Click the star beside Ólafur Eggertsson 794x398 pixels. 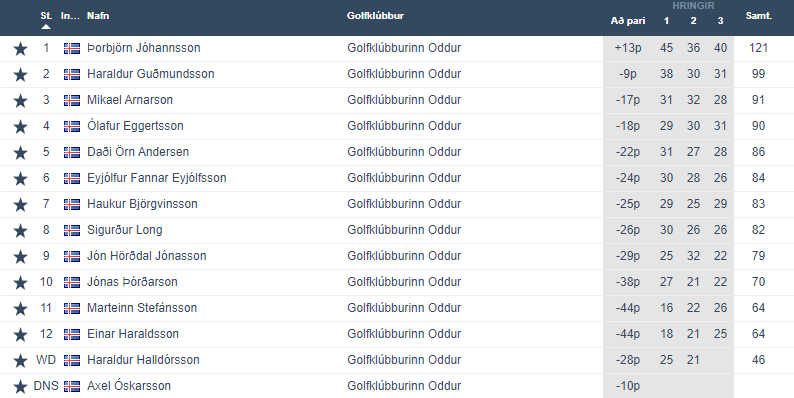pos(20,127)
